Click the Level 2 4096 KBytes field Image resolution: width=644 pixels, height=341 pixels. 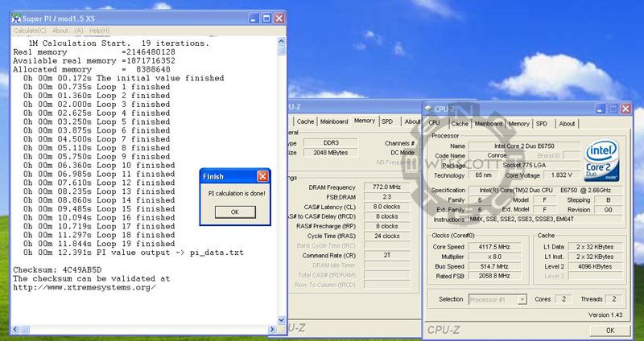click(595, 266)
